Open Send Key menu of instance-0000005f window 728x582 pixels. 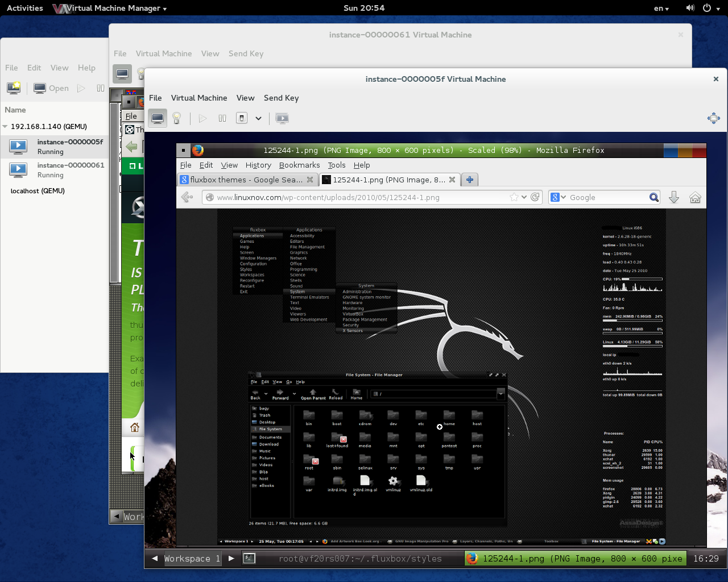[x=281, y=98]
